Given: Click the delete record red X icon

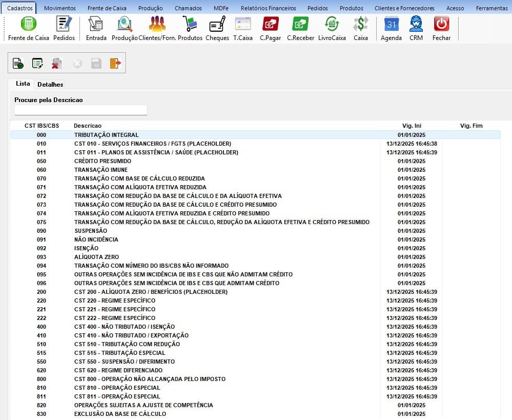Looking at the screenshot, I should click(x=56, y=63).
